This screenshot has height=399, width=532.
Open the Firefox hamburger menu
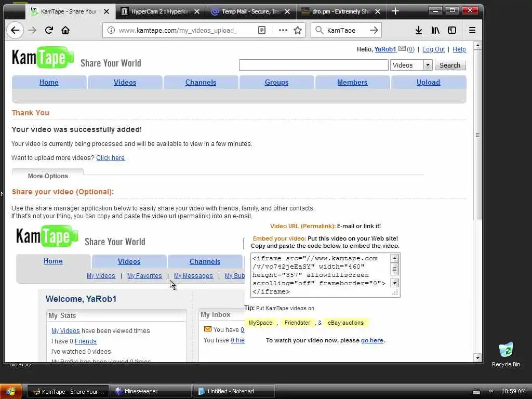[x=472, y=30]
